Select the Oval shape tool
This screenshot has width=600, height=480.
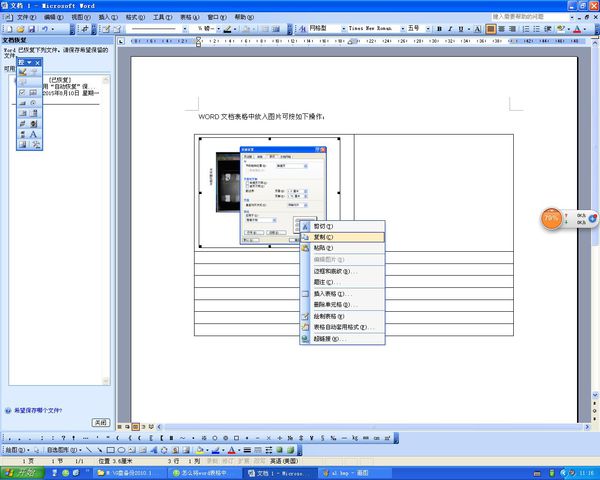tap(121, 450)
